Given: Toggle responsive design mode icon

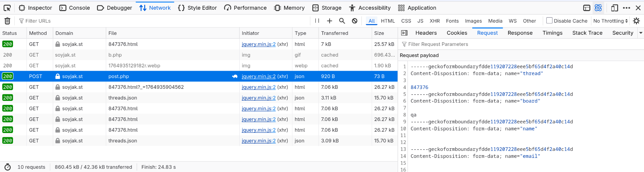Looking at the screenshot, I should (x=614, y=8).
